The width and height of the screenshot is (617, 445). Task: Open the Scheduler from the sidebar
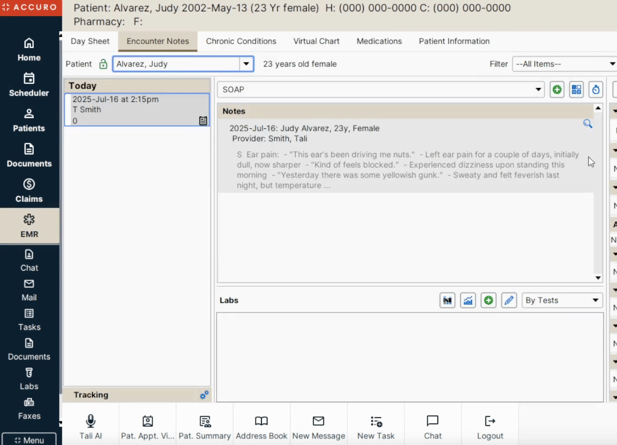coord(29,84)
